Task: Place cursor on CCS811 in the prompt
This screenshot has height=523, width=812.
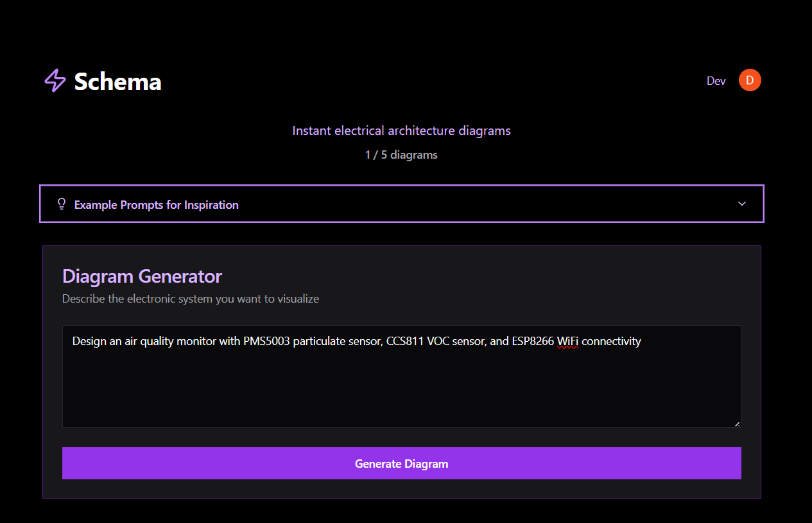Action: pyautogui.click(x=404, y=341)
